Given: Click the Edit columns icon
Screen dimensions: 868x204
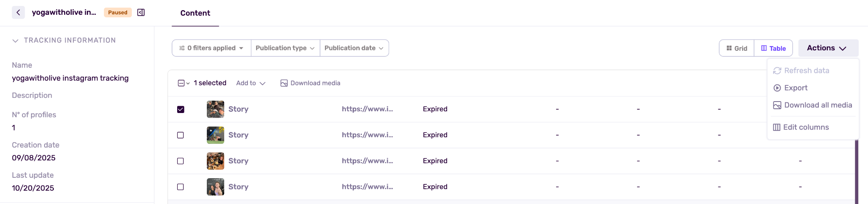Looking at the screenshot, I should (x=777, y=127).
